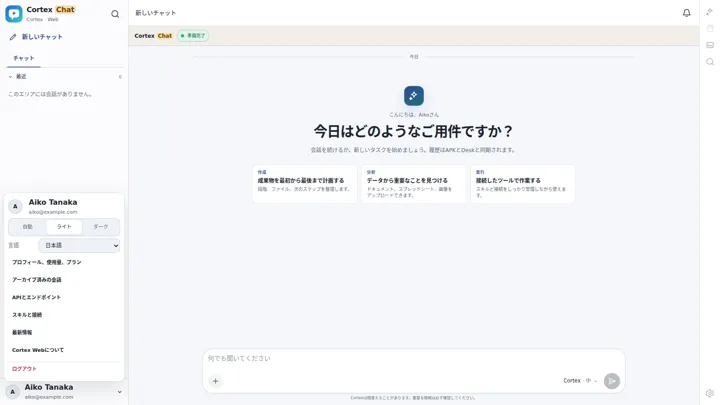Click Aiko Tanaka name in bottom account bar

pyautogui.click(x=49, y=387)
